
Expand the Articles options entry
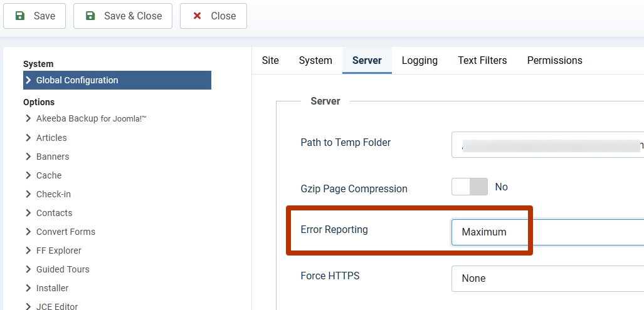pos(51,138)
